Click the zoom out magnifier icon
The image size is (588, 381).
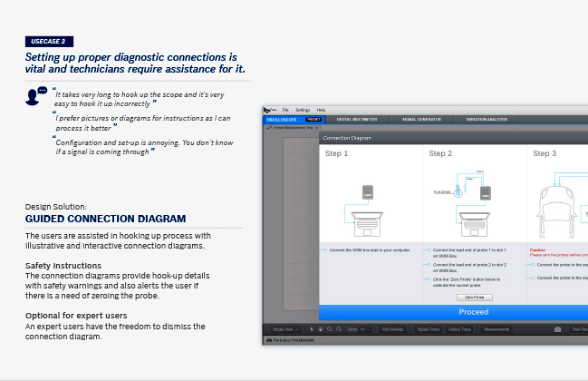click(337, 329)
